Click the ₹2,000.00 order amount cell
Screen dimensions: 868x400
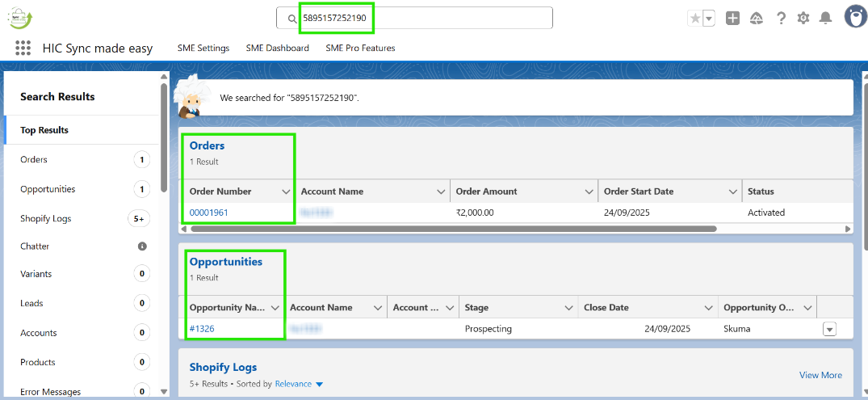(x=475, y=213)
